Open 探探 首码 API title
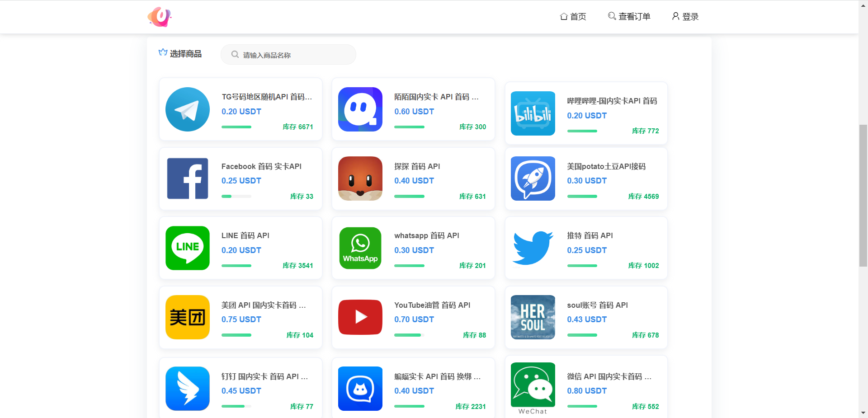868x418 pixels. click(417, 166)
